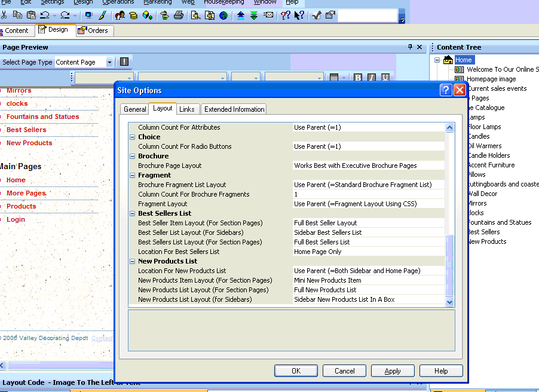Click the globe web icon in toolbar

(x=223, y=16)
